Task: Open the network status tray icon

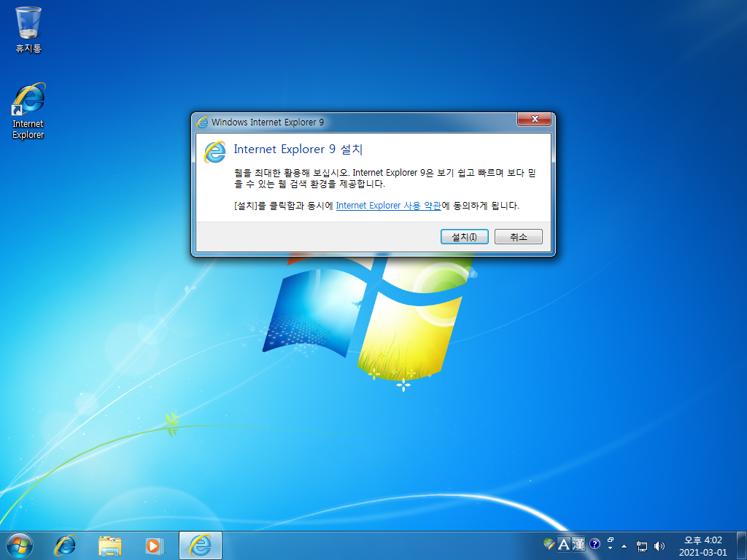Action: (642, 546)
